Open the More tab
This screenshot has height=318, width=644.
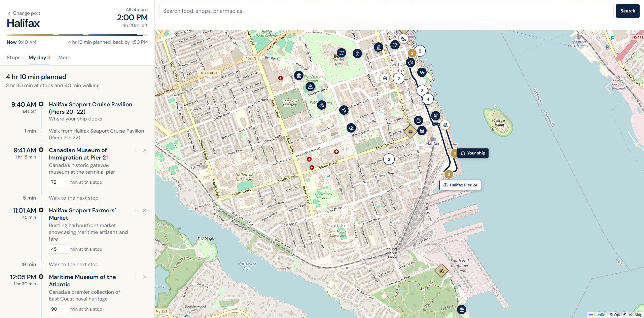click(64, 58)
